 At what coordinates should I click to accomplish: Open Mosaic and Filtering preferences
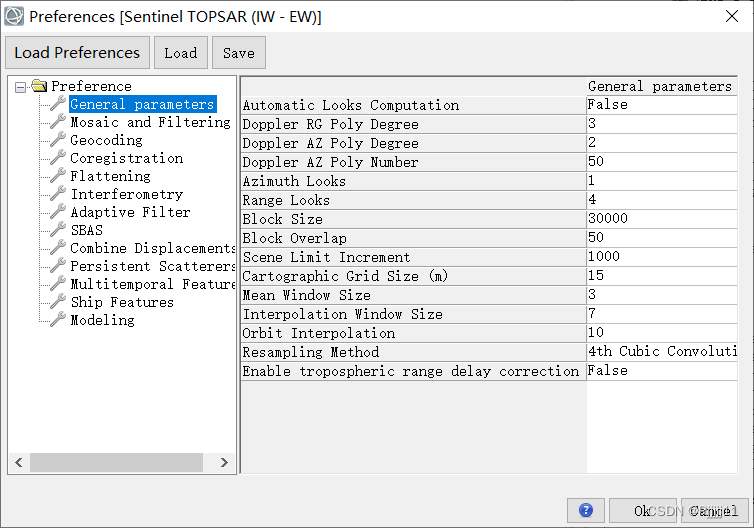point(151,122)
